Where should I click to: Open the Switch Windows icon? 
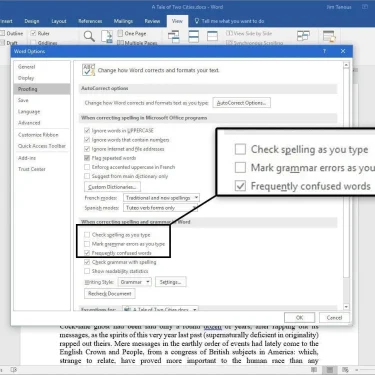coord(303,36)
